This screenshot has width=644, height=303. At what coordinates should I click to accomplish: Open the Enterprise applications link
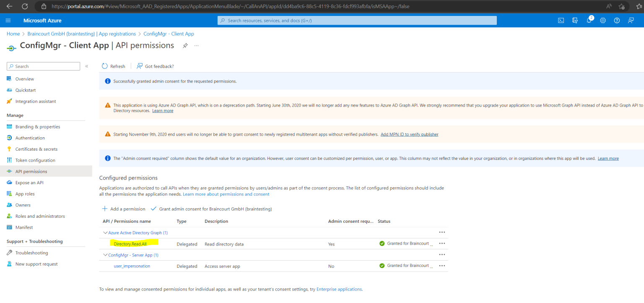pyautogui.click(x=339, y=289)
